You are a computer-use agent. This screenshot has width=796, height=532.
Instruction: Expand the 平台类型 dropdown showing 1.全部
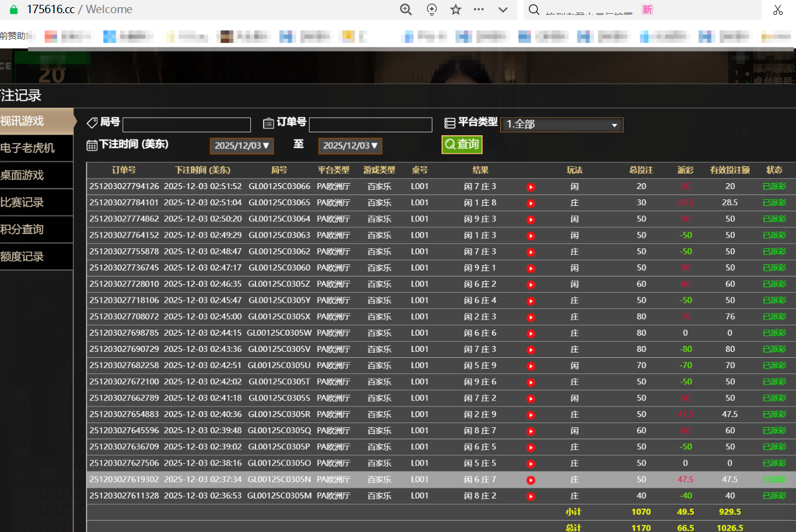(561, 124)
